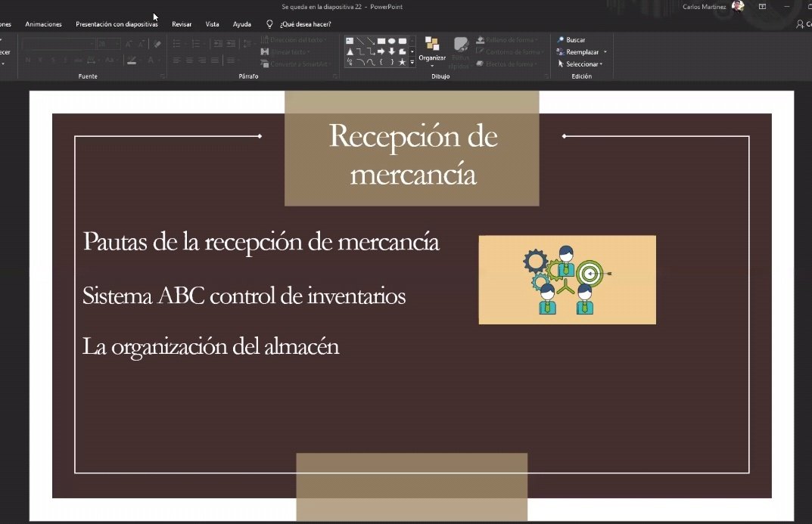
Task: Click Convertir a SmartArt button
Action: (x=294, y=64)
